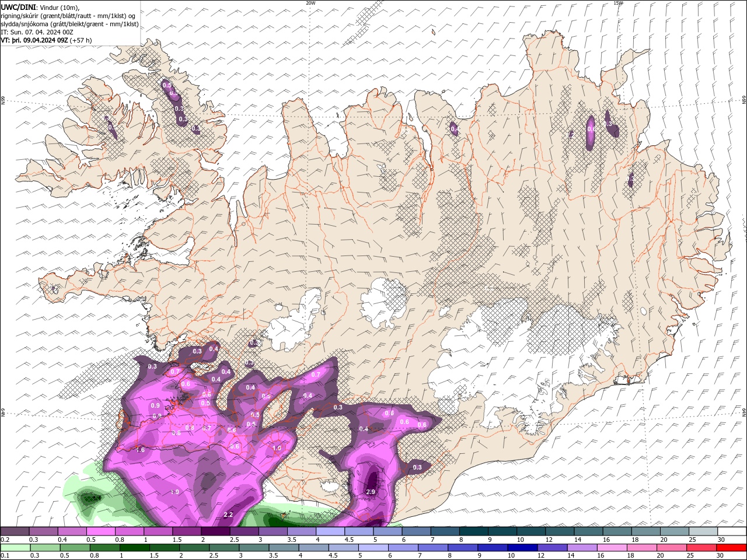
Task: Select the snow scale swatch labeled 14
Action: 587,531
